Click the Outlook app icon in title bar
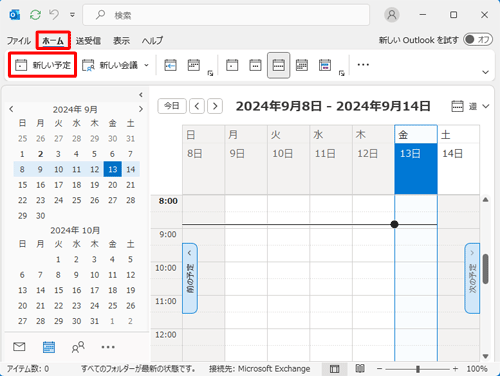The image size is (500, 376). pyautogui.click(x=15, y=15)
